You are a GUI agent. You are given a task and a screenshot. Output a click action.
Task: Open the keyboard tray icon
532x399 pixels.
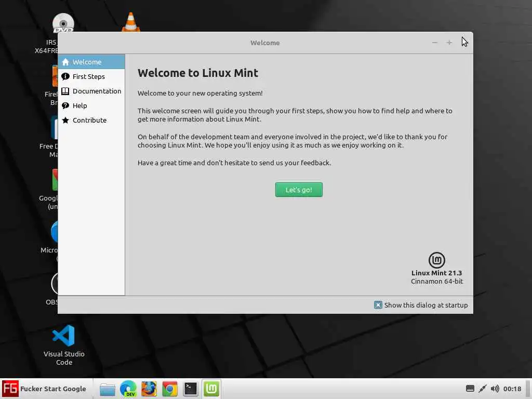pyautogui.click(x=470, y=389)
